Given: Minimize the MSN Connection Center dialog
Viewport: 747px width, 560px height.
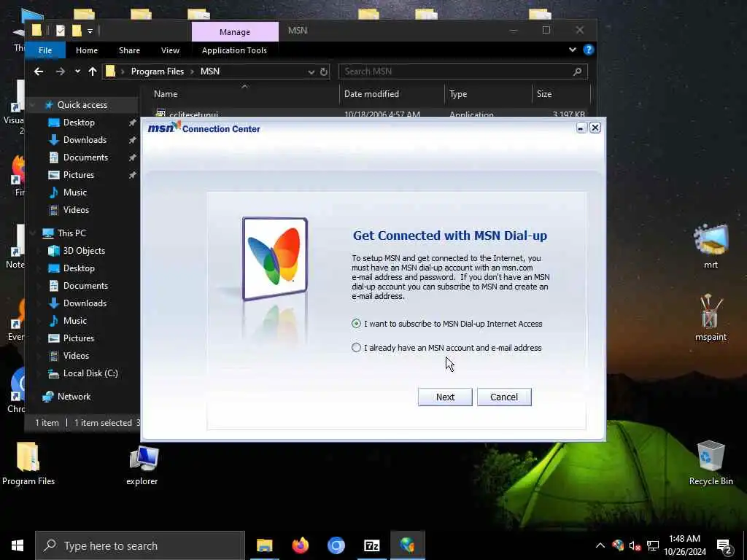Looking at the screenshot, I should (581, 128).
